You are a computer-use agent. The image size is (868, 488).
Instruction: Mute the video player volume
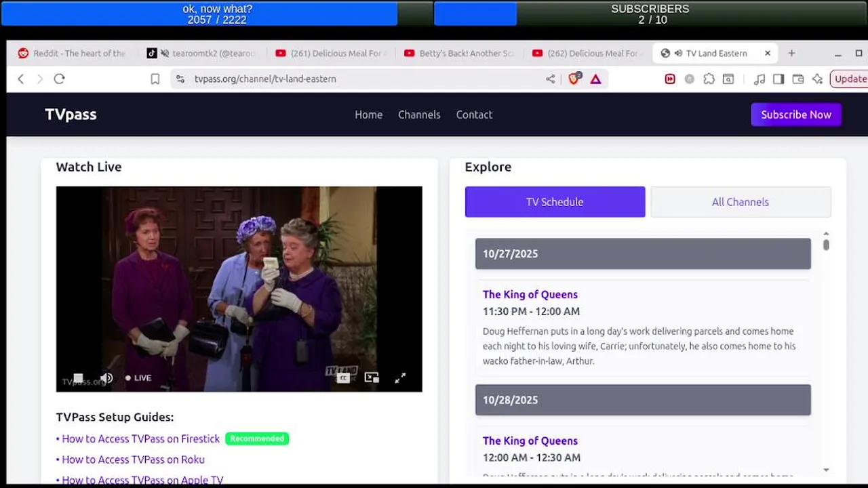click(106, 378)
